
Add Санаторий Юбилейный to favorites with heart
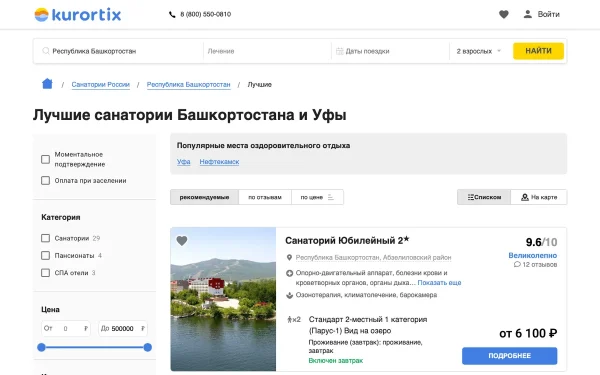click(x=182, y=241)
